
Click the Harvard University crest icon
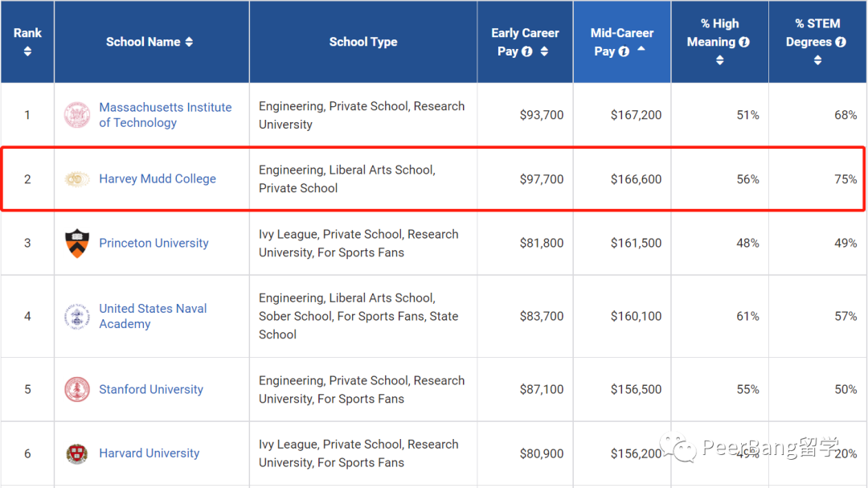coord(77,453)
